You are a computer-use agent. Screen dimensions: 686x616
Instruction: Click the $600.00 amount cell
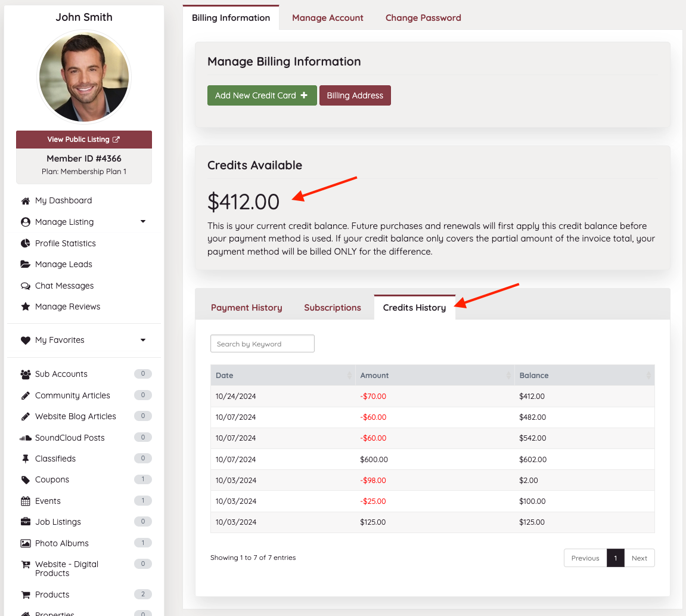(x=374, y=460)
